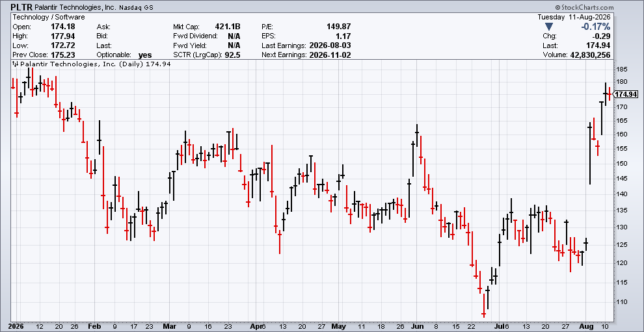The width and height of the screenshot is (644, 332).
Task: Click the 160 price axis label
Action: click(621, 134)
